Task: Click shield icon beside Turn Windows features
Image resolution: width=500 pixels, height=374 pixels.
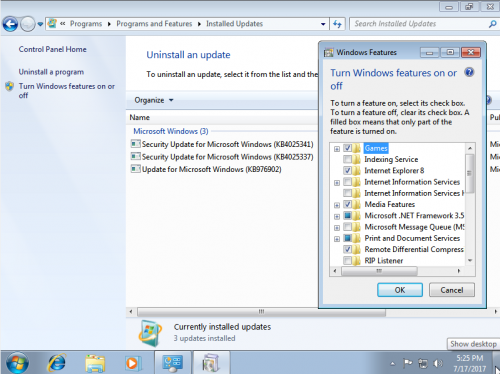Action: (x=9, y=86)
